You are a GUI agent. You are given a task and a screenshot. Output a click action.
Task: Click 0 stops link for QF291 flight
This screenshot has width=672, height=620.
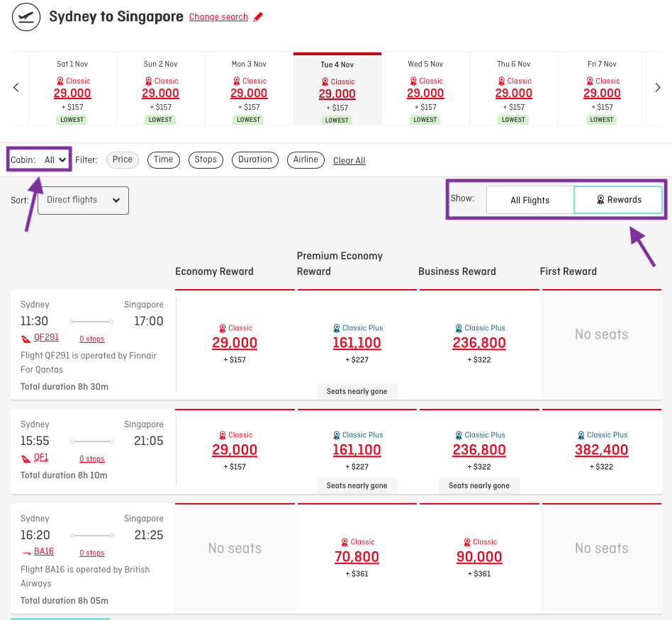tap(91, 339)
